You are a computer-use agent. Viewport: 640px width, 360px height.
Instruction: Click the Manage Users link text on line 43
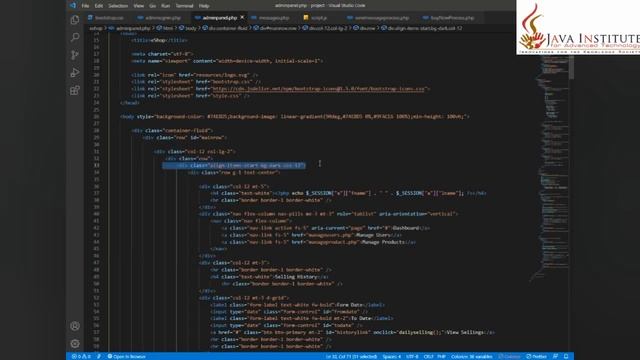(x=373, y=235)
